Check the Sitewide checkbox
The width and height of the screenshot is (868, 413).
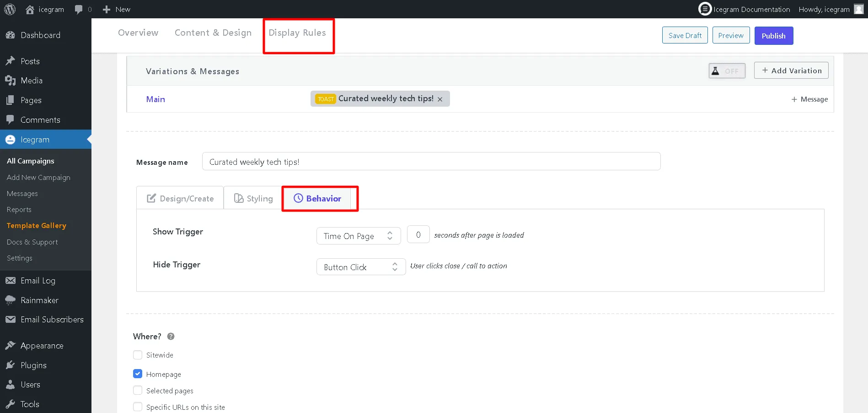coord(138,355)
